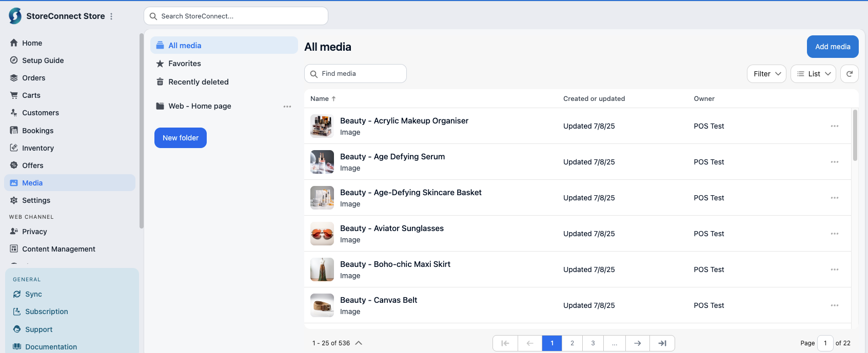Click the Owner column header

(x=704, y=99)
